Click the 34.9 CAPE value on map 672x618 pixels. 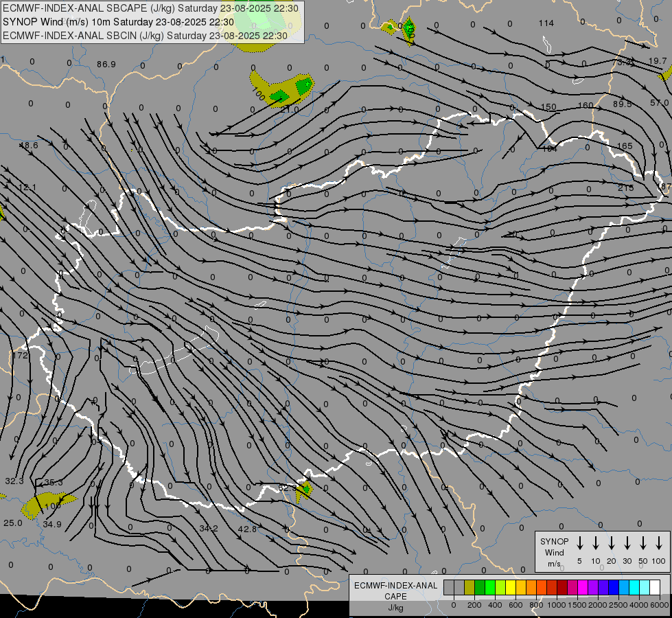coord(52,524)
